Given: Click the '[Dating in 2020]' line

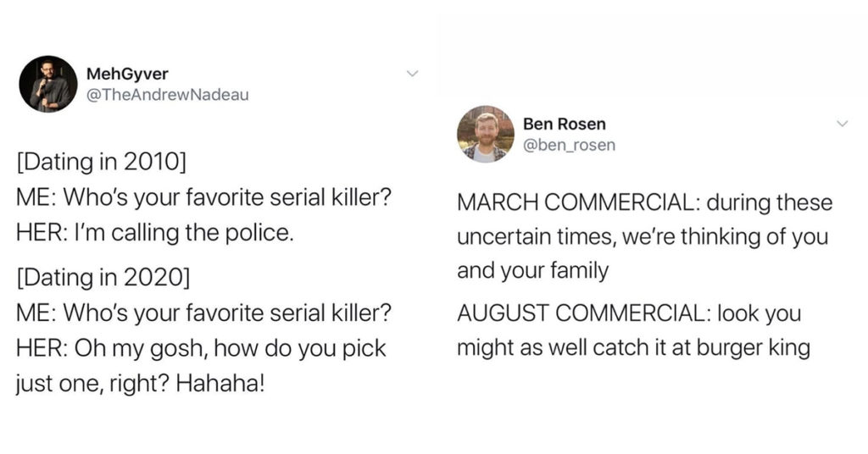Looking at the screenshot, I should 103,277.
